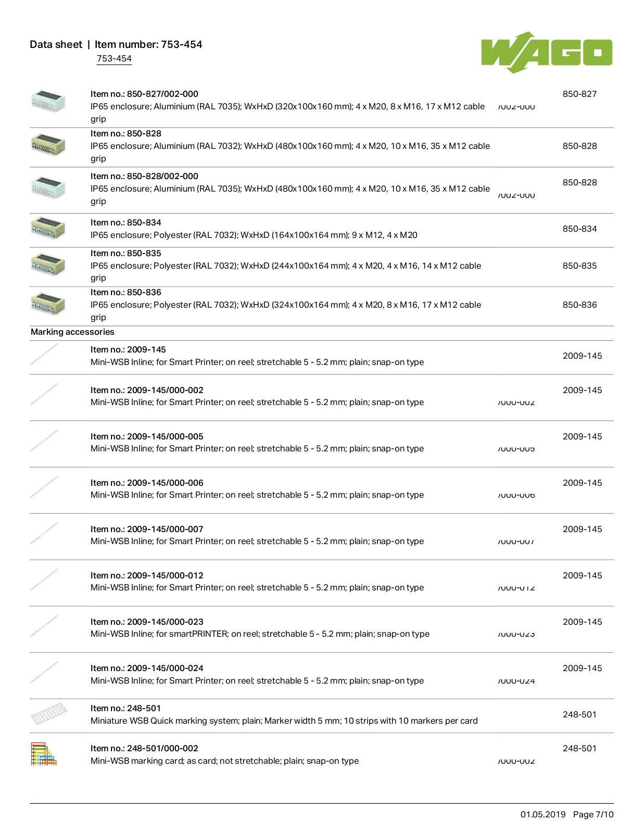
Task: Follow the 850-834 link in right column
Action: (x=579, y=229)
